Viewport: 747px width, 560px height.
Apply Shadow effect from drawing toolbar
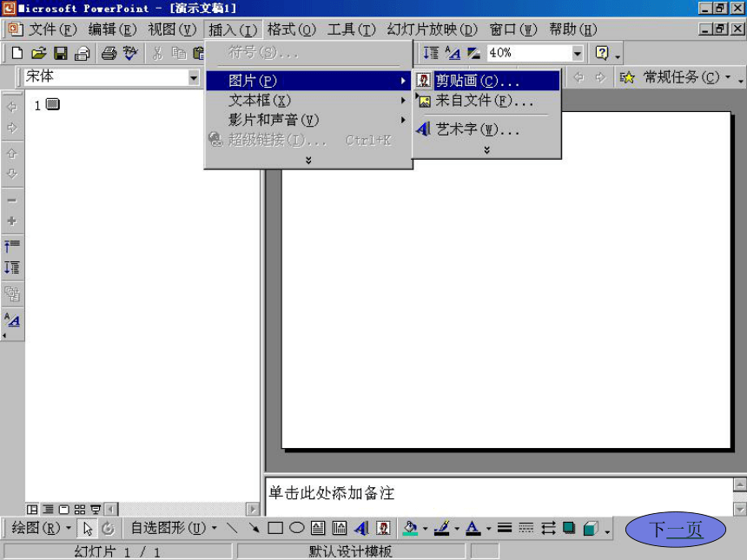(x=569, y=528)
